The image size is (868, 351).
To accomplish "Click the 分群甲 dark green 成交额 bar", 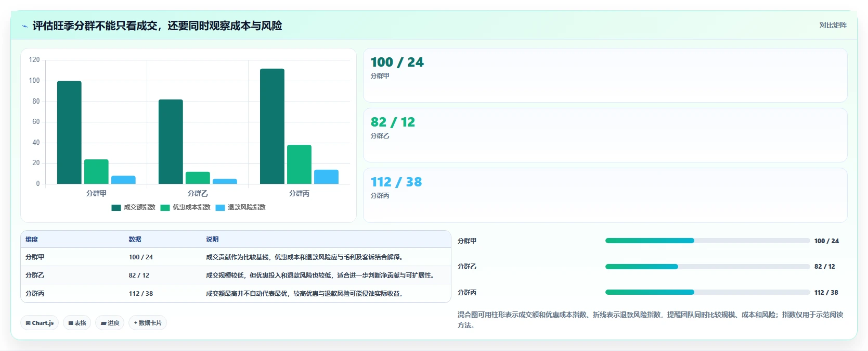I will pos(69,132).
